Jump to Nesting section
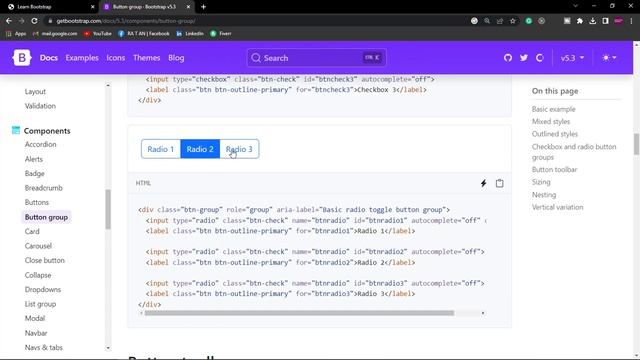This screenshot has width=640, height=360. [x=544, y=195]
